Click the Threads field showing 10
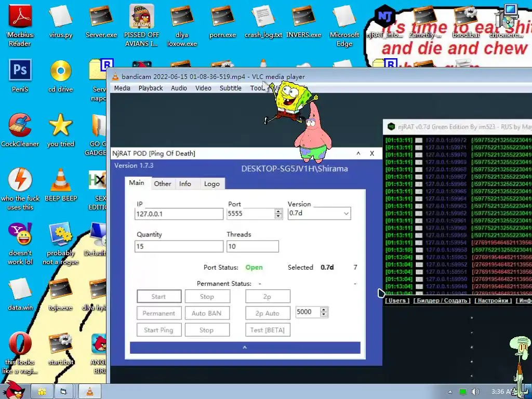This screenshot has width=532, height=399. click(253, 246)
